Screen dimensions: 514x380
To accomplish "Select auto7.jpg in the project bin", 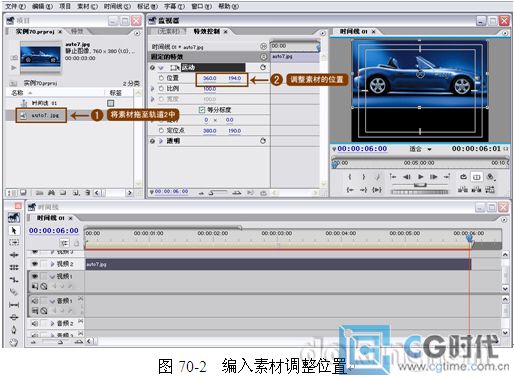I will point(41,115).
